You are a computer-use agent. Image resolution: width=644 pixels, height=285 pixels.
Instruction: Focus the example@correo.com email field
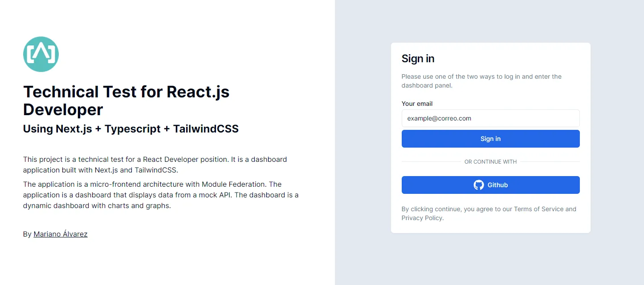tap(490, 118)
